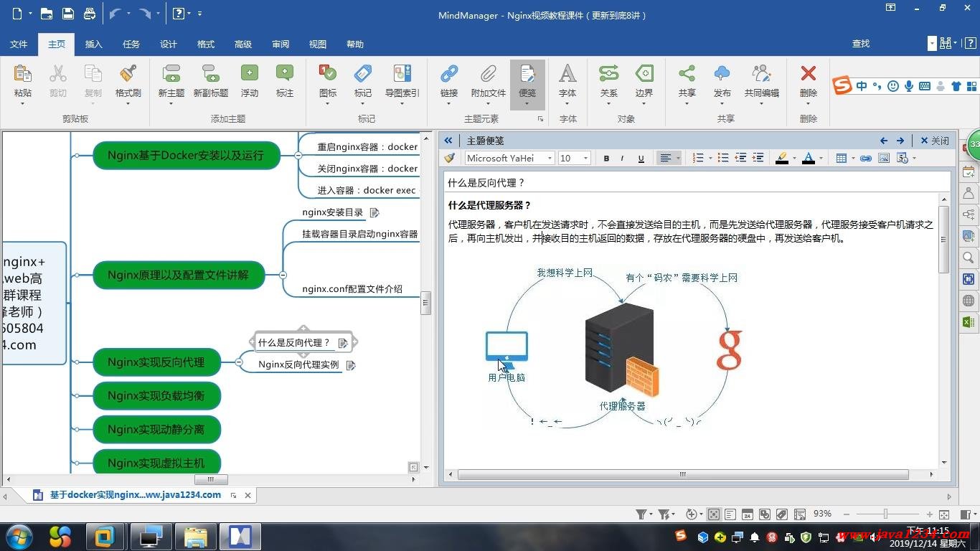Click the 共享 share icon
The height and width of the screenshot is (551, 980).
[x=687, y=73]
